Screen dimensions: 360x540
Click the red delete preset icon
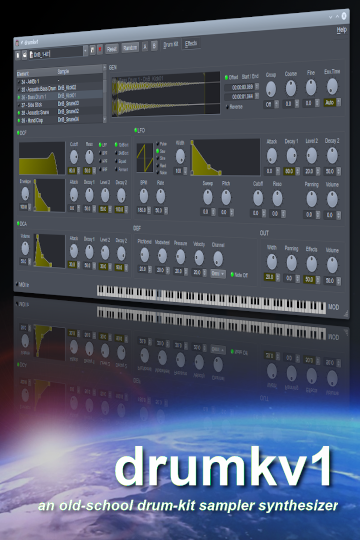100,50
